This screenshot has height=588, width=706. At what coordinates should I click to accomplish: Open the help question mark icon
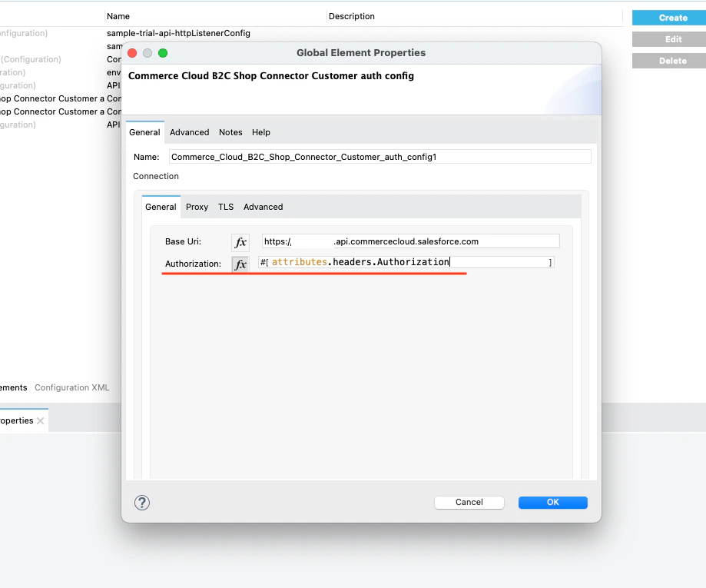142,503
